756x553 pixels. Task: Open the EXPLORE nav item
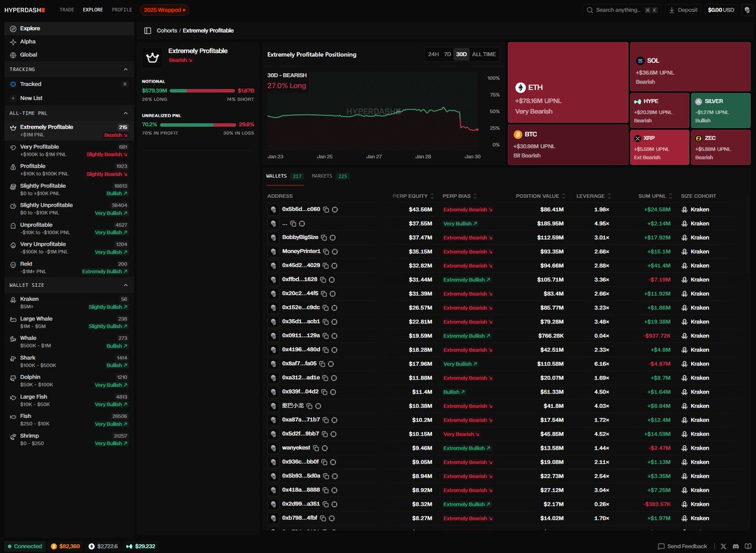[x=93, y=10]
